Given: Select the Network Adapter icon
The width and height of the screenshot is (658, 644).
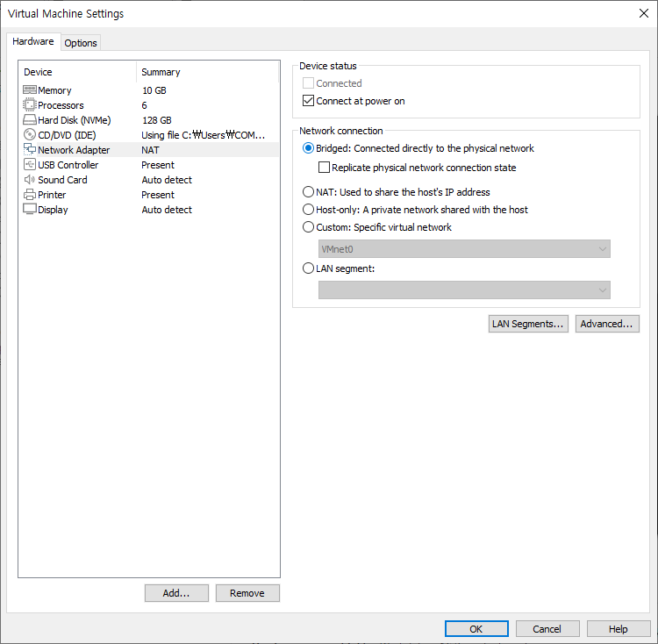Looking at the screenshot, I should click(30, 149).
